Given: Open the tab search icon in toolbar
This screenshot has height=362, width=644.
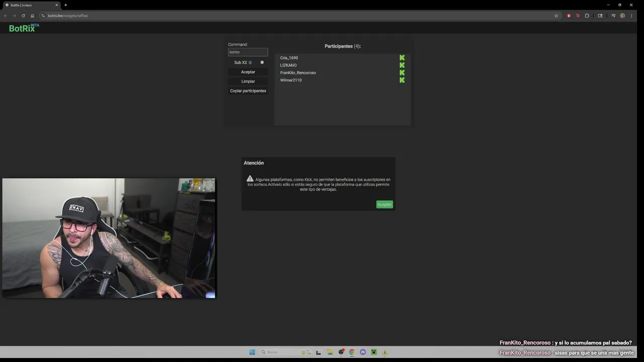Looking at the screenshot, I should tap(600, 16).
